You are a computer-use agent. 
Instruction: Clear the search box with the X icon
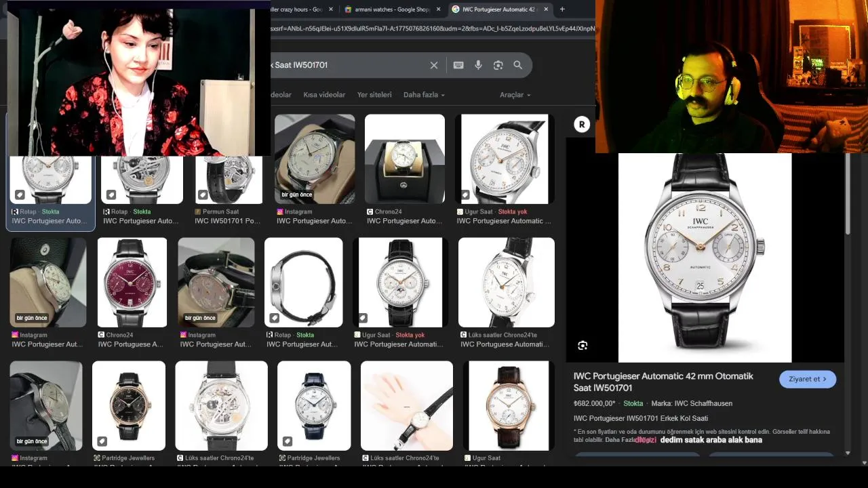click(434, 65)
